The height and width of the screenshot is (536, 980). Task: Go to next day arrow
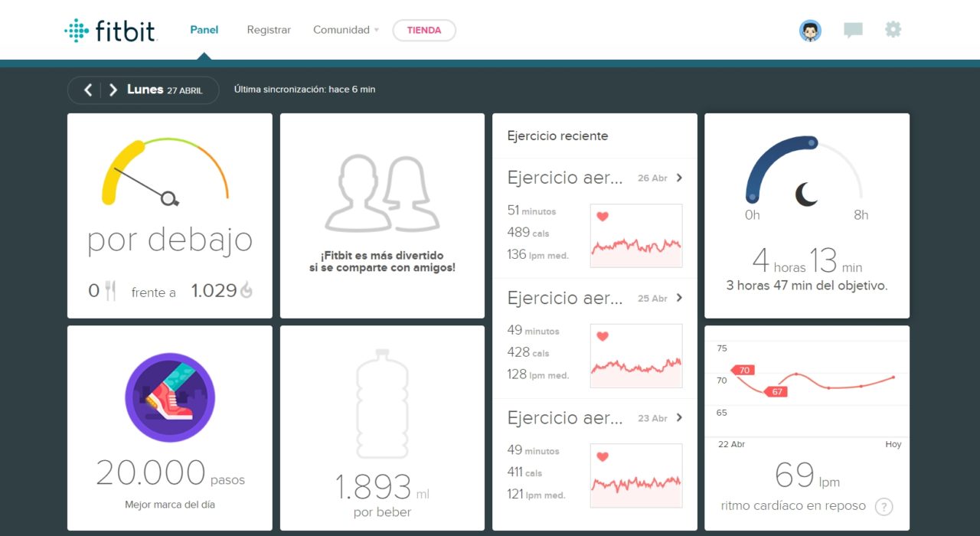[x=113, y=90]
